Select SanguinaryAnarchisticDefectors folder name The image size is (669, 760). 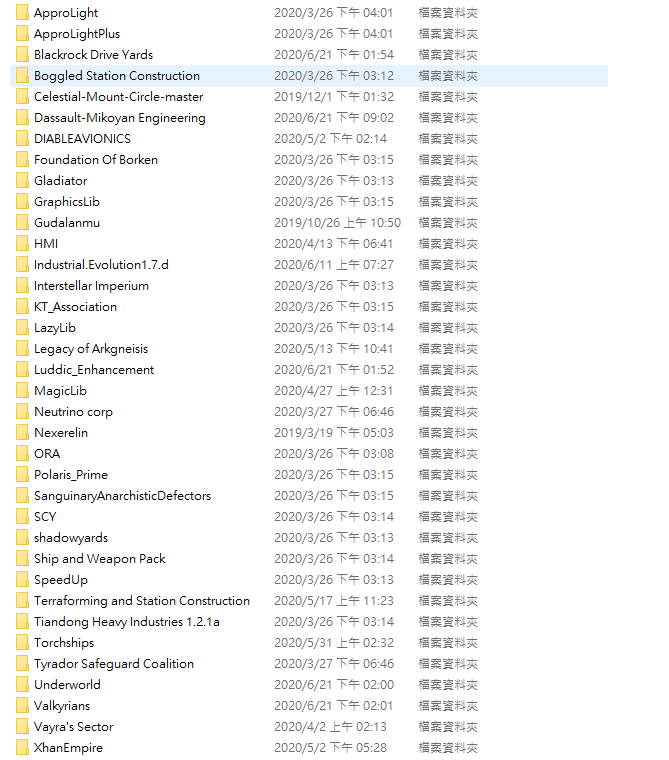tap(122, 496)
